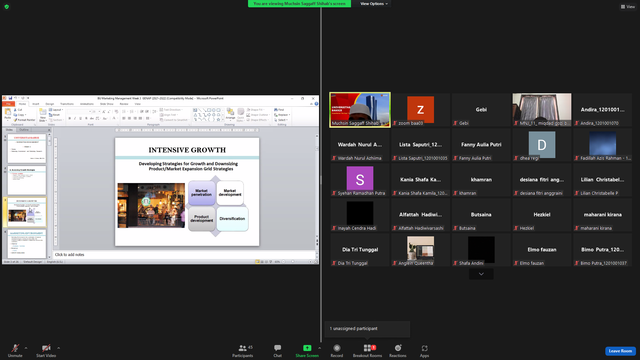Switch to the PowerPoint View tab

click(x=138, y=104)
